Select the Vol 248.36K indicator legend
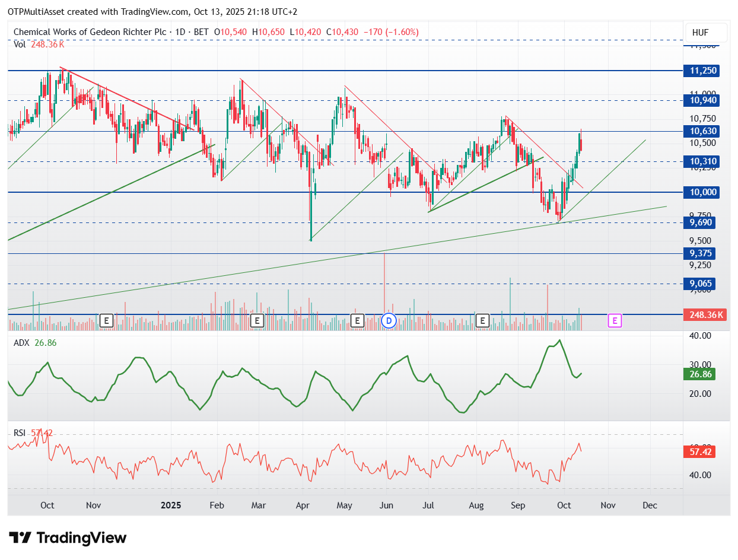738x560 pixels. click(x=39, y=44)
